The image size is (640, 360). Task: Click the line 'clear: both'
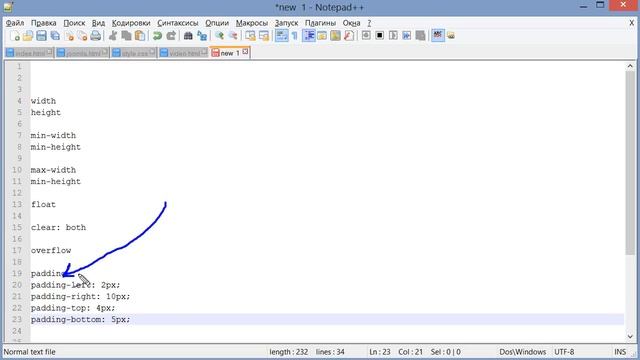58,228
